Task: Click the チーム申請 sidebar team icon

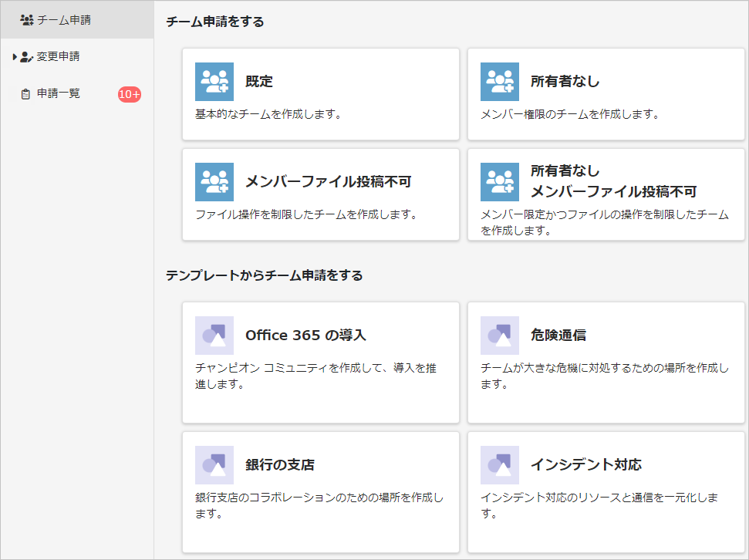Action: (x=25, y=20)
